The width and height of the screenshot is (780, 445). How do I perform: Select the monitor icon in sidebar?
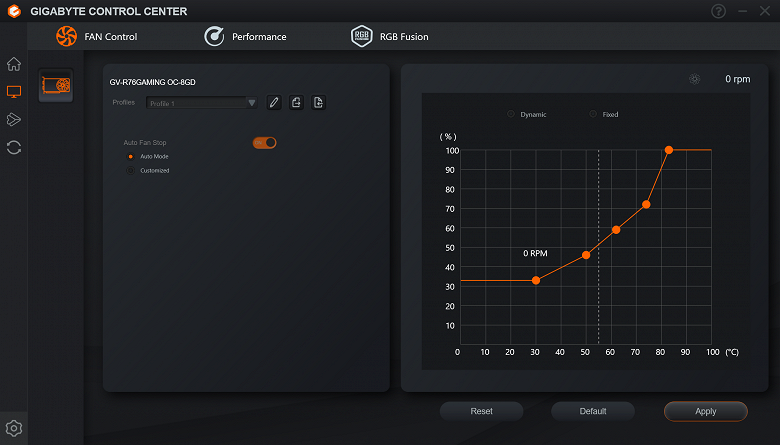[x=14, y=91]
